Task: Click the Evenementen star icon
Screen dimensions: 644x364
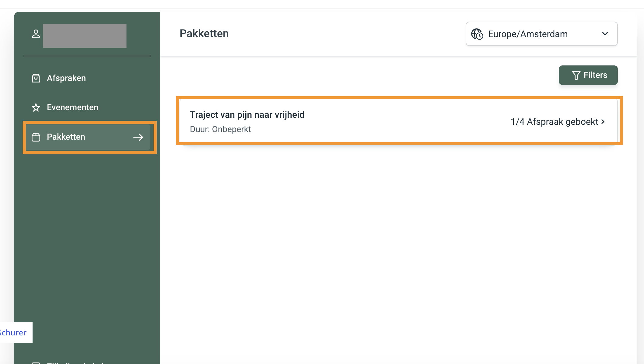Action: click(36, 107)
